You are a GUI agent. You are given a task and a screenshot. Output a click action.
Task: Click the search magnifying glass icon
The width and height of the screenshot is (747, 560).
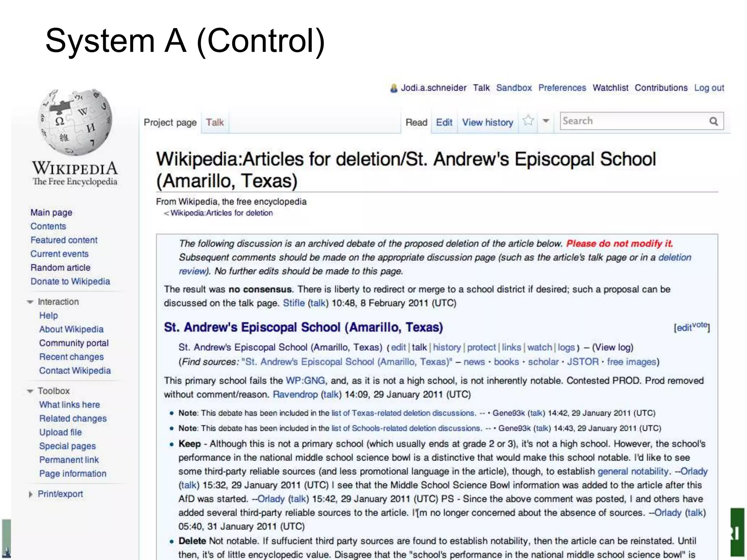tap(713, 121)
